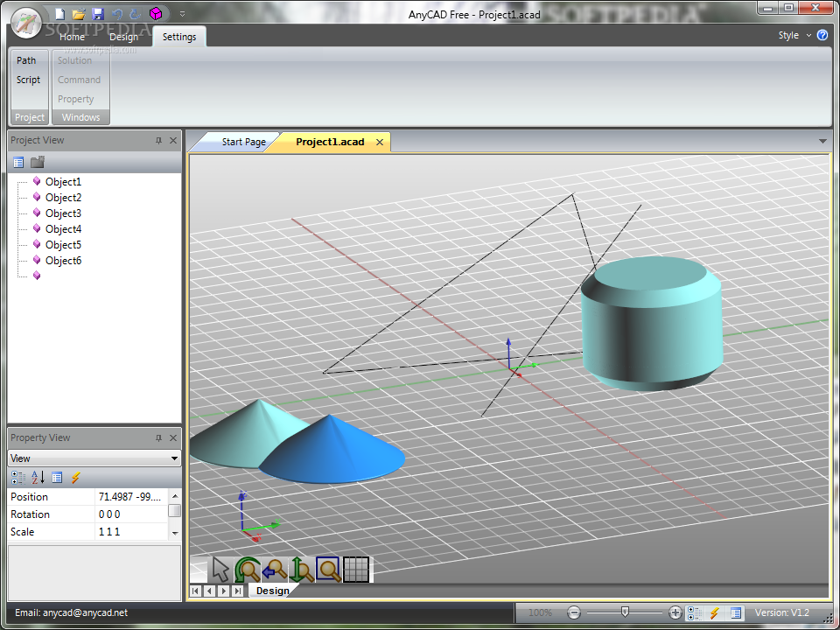Screen dimensions: 840x630
Task: Open the AnyCAD application orb menu
Action: point(25,24)
